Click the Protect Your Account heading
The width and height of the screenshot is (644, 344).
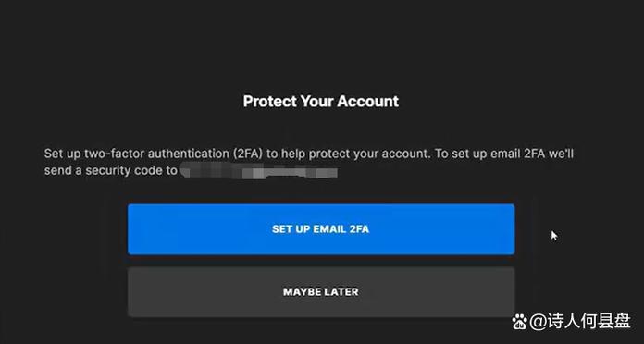pos(321,102)
